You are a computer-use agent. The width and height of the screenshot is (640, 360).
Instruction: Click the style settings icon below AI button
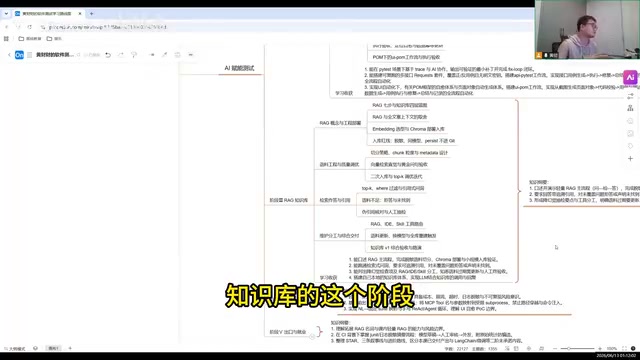pos(630,96)
